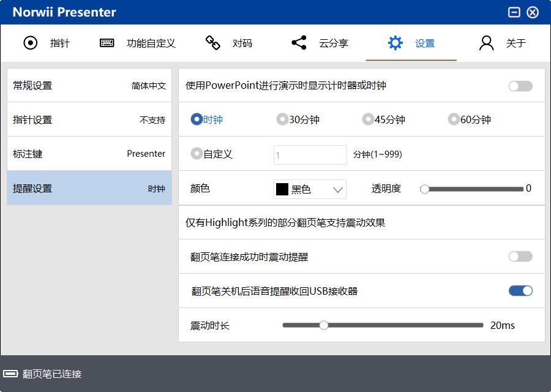
Task: Click the 震动时长 vibration duration slider
Action: pos(383,325)
